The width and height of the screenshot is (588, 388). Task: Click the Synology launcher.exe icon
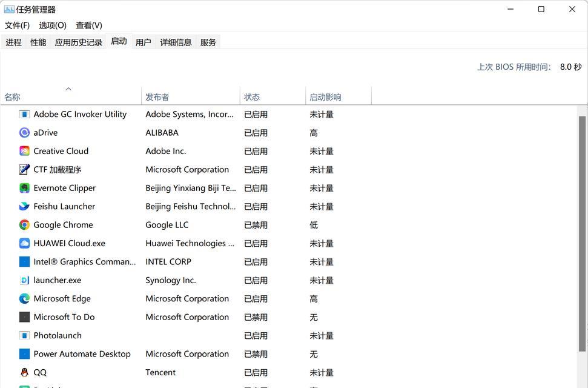click(24, 280)
